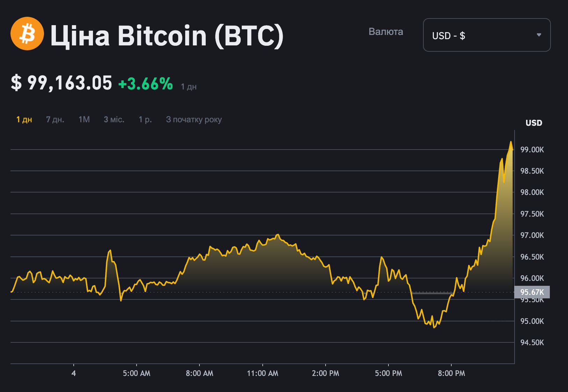Click the USD axis header label
This screenshot has width=568, height=392.
[x=534, y=123]
